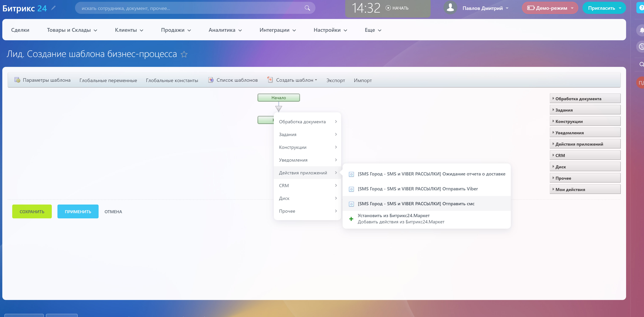Viewport: 644px width, 317px height.
Task: Select Отправить смс action from submenu
Action: tap(416, 204)
